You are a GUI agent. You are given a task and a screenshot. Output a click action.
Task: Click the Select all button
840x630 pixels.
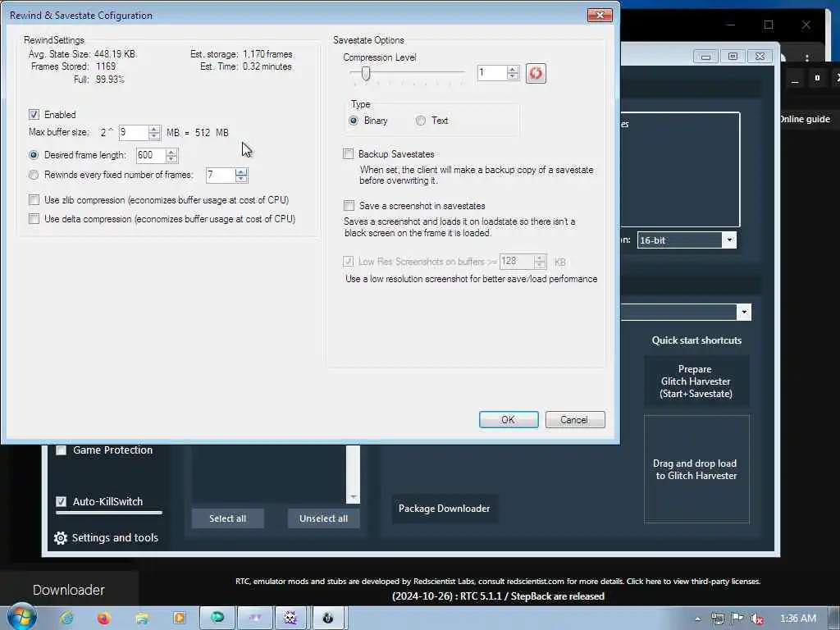tap(228, 518)
